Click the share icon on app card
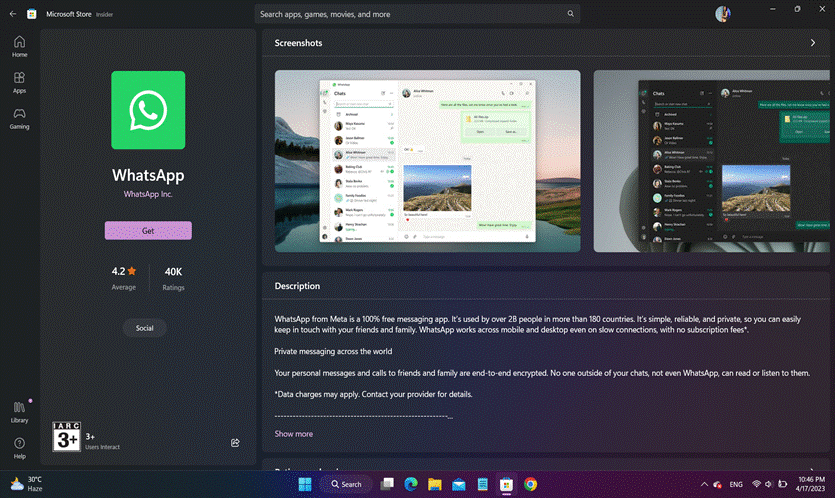 click(235, 443)
